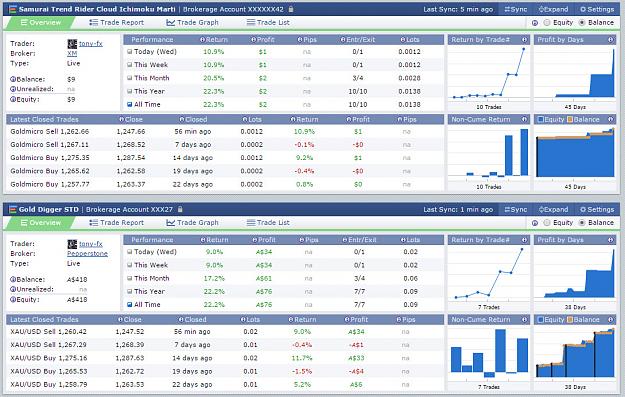Toggle This Week row icon in Gold Digger panel

[x=130, y=265]
